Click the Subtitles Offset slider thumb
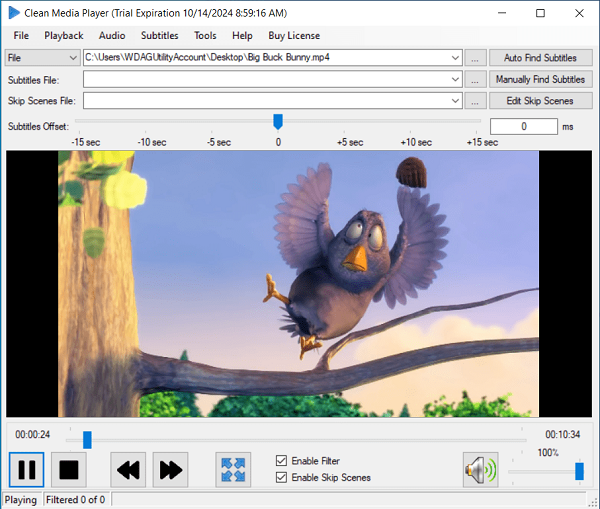The image size is (600, 509). click(278, 122)
